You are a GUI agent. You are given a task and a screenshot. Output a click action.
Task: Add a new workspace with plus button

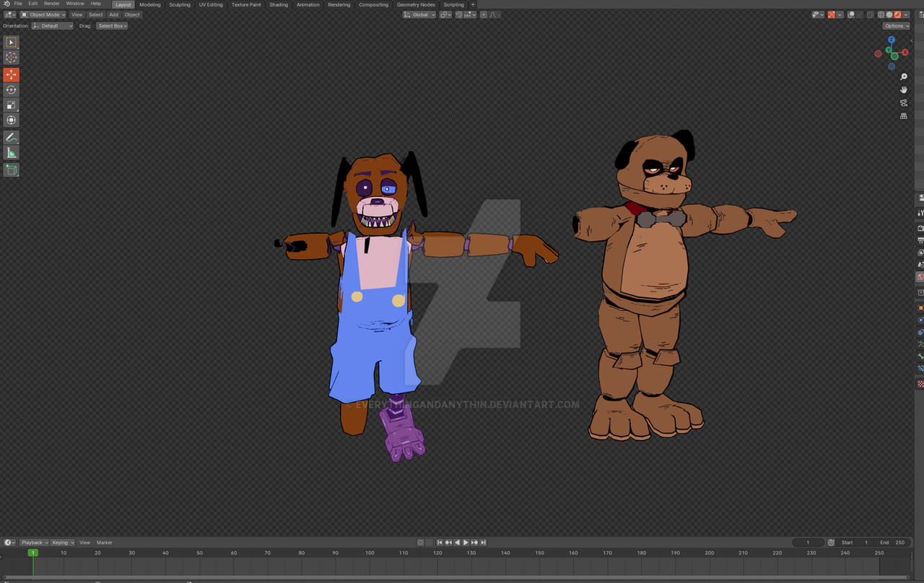(473, 4)
